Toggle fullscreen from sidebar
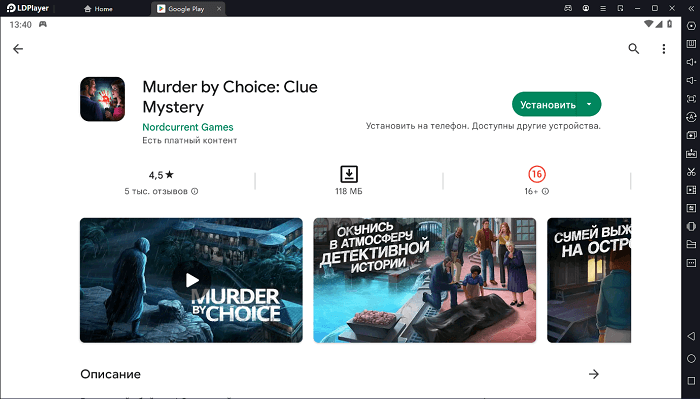 click(691, 99)
